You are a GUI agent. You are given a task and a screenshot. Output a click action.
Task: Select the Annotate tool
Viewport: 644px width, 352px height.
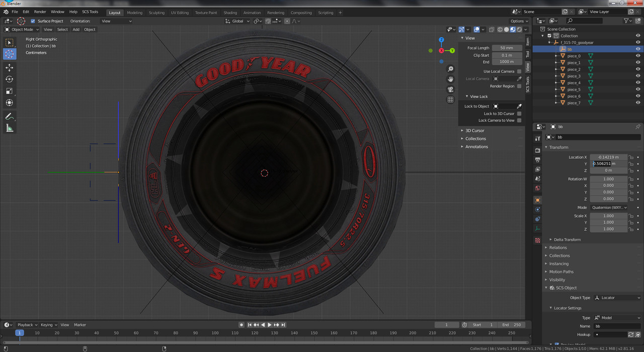click(10, 116)
